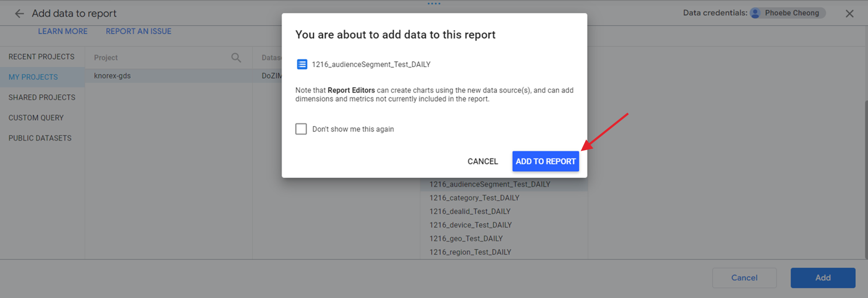Select the knorex-gds project
The height and width of the screenshot is (298, 868).
pyautogui.click(x=112, y=76)
